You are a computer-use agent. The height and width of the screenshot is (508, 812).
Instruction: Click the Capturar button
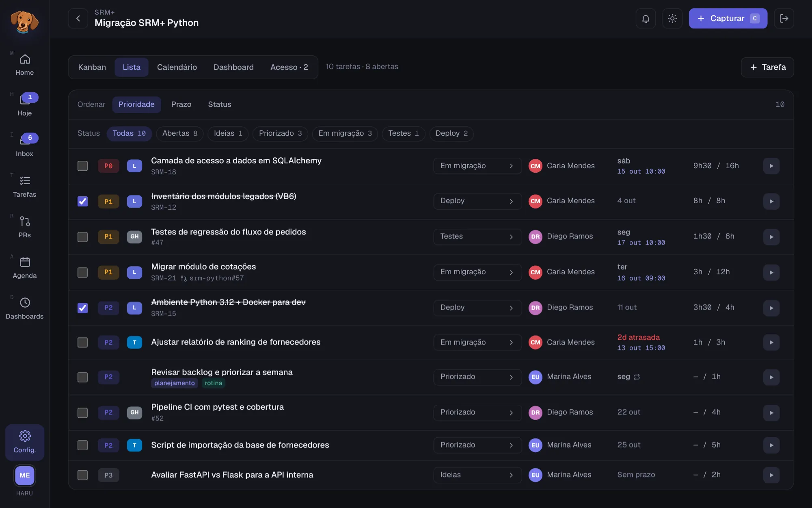point(728,18)
